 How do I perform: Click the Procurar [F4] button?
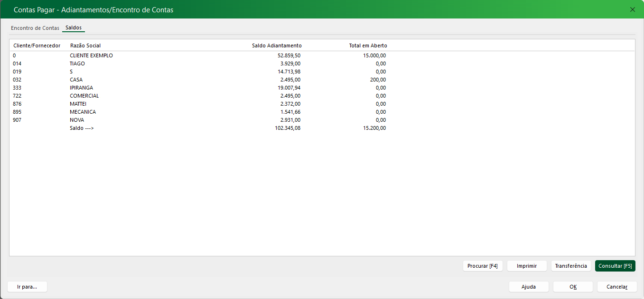[482, 266]
